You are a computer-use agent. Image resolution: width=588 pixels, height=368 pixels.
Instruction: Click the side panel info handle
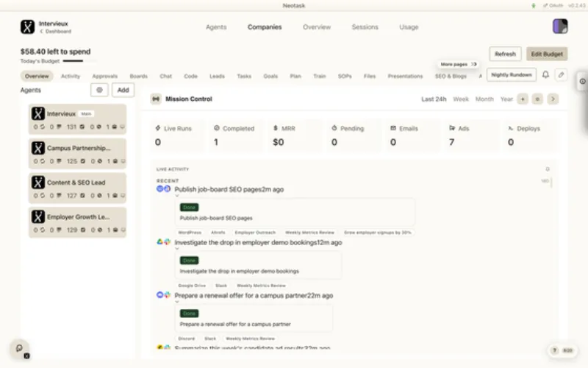(582, 81)
